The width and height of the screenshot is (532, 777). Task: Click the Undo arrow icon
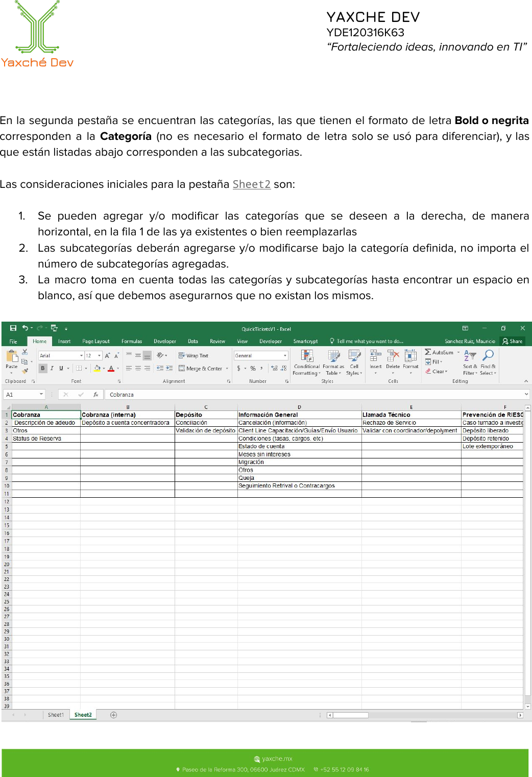(x=25, y=328)
